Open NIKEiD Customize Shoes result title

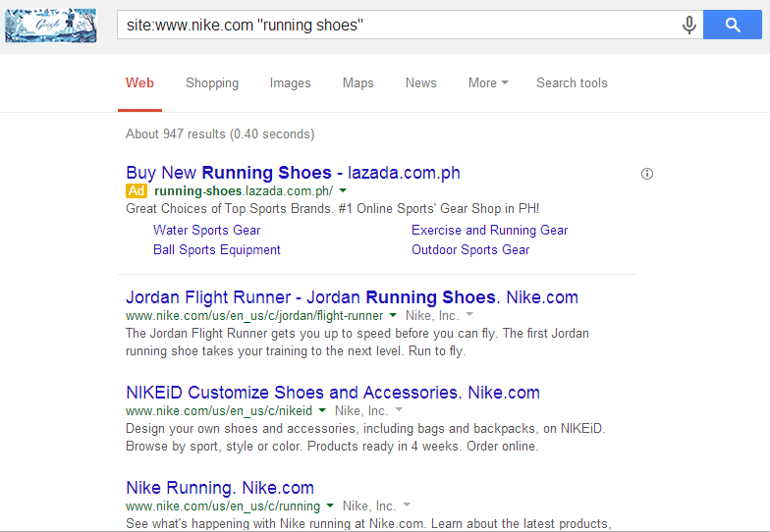pyautogui.click(x=333, y=393)
